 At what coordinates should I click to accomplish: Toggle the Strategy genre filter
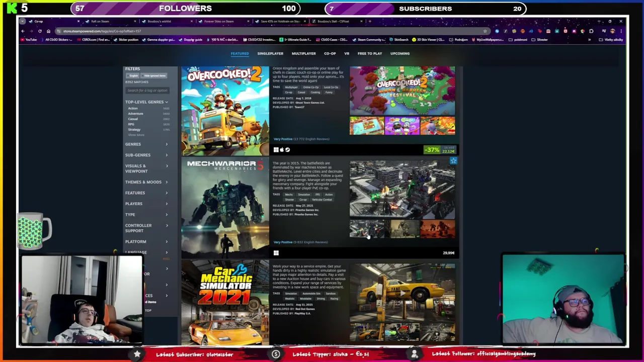point(134,130)
